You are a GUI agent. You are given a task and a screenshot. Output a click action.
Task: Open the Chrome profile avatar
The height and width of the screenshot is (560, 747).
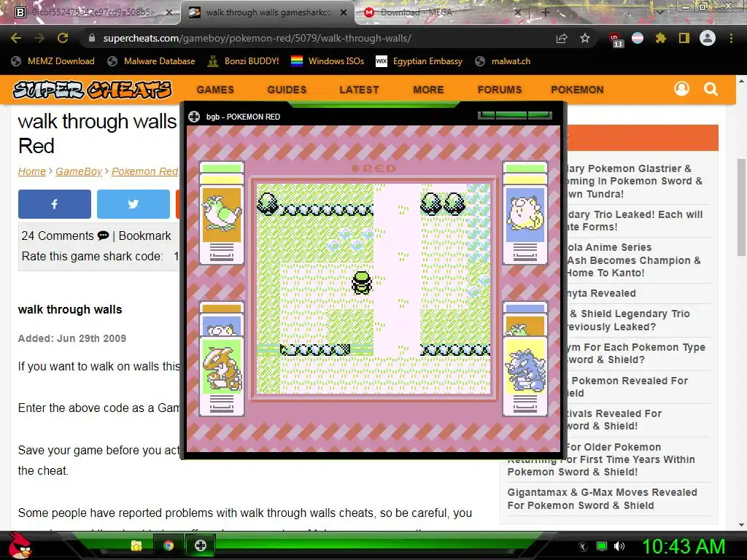click(x=708, y=38)
